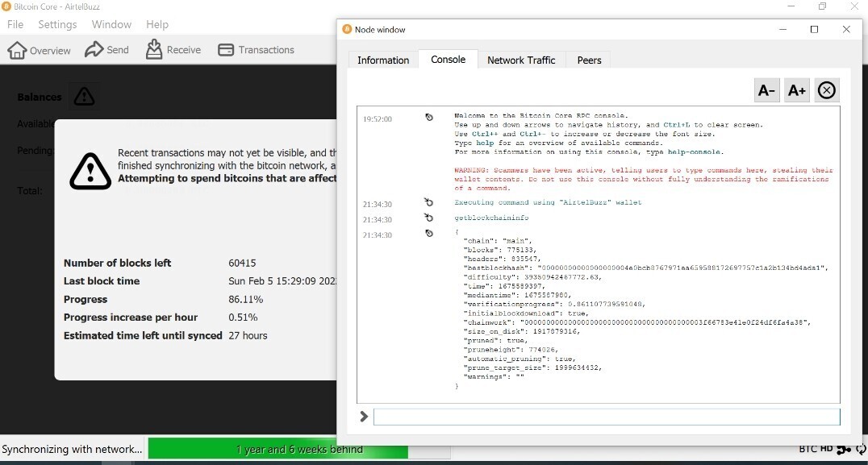This screenshot has width=868, height=465.
Task: Click the '"bestblockhash"' output line
Action: [x=645, y=268]
